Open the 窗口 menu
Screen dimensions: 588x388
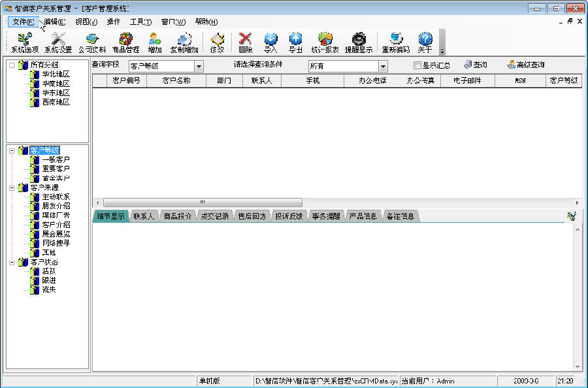click(x=173, y=22)
